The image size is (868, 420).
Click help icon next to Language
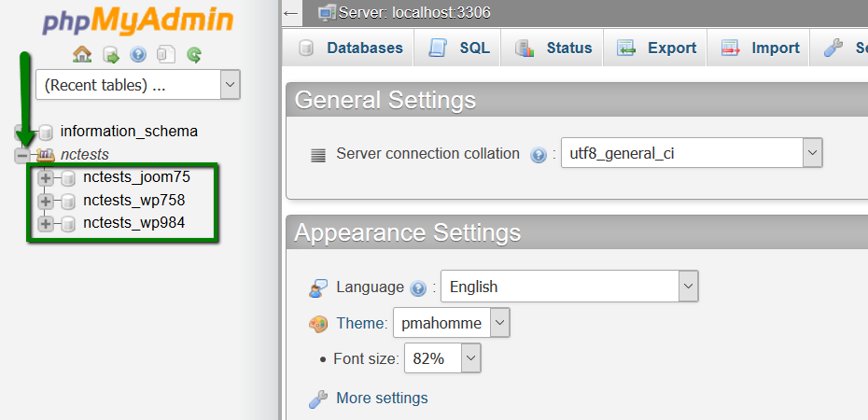pyautogui.click(x=418, y=288)
